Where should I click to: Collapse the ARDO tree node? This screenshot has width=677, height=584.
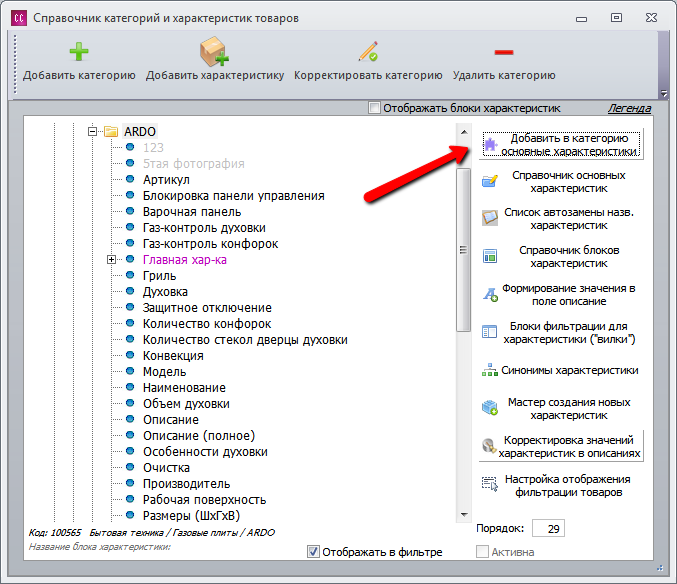[92, 131]
